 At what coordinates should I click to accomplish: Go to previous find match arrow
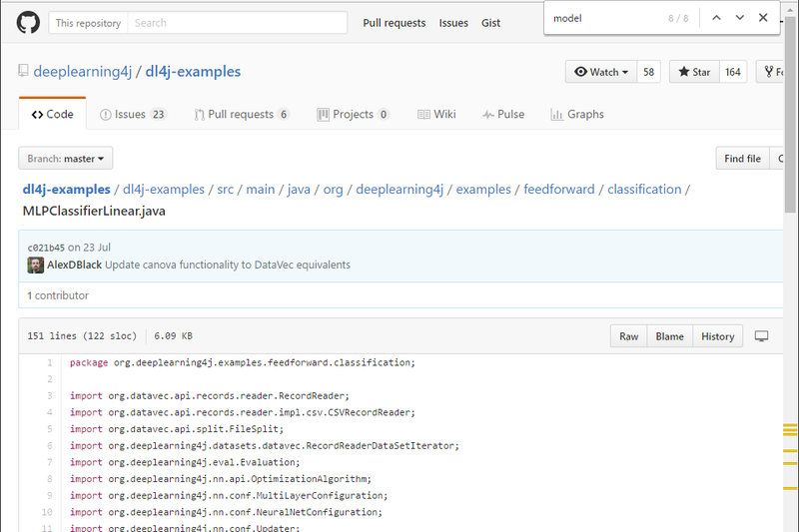716,18
